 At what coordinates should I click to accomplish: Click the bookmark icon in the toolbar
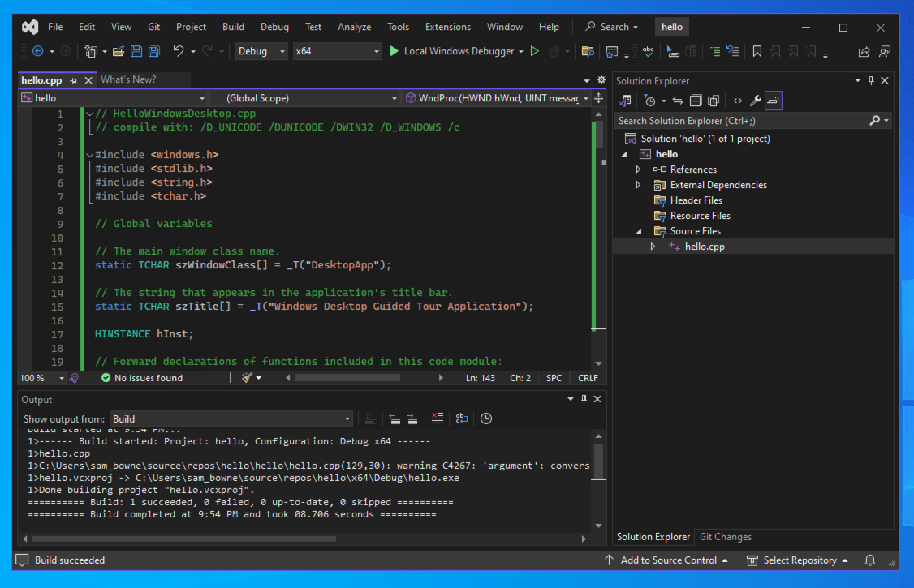(757, 51)
